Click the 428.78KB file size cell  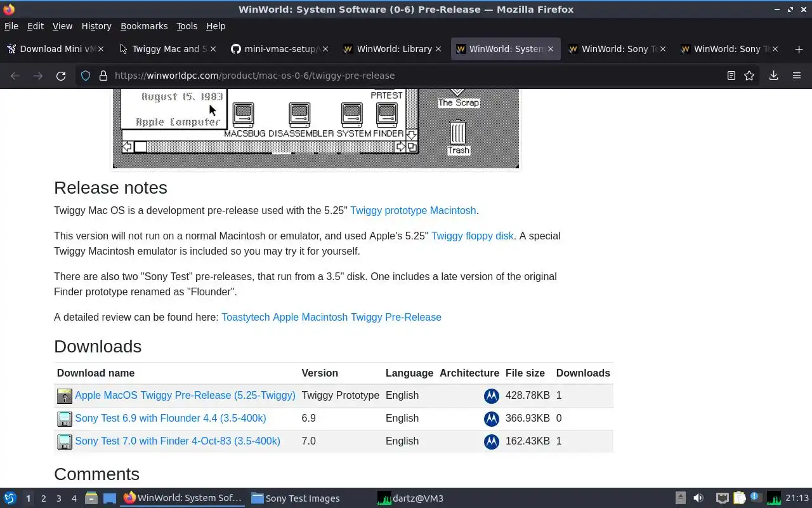[x=528, y=395]
